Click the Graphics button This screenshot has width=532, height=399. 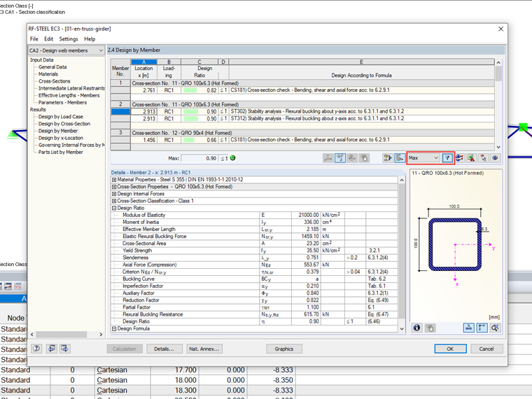(284, 349)
